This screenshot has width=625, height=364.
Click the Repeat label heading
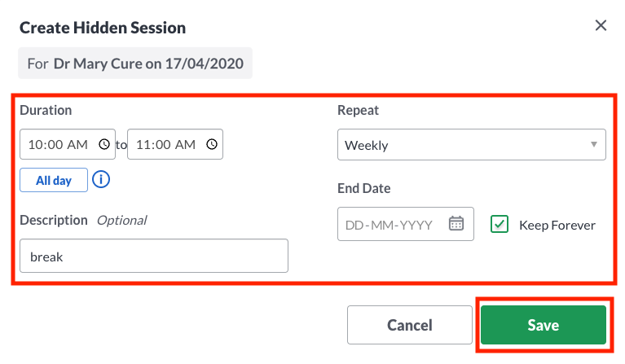pyautogui.click(x=358, y=110)
